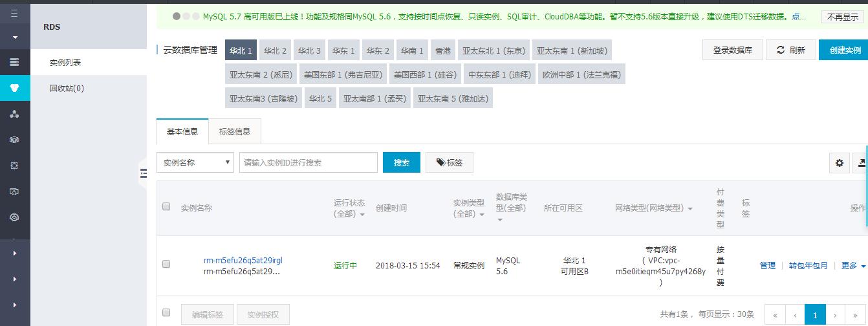Screen dimensions: 868x326
Task: Select the 华东 1 region
Action: click(344, 50)
